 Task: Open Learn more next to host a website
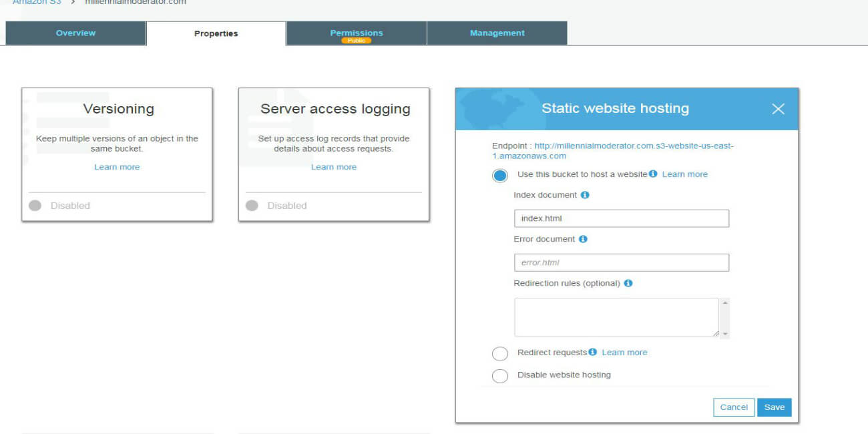click(685, 174)
